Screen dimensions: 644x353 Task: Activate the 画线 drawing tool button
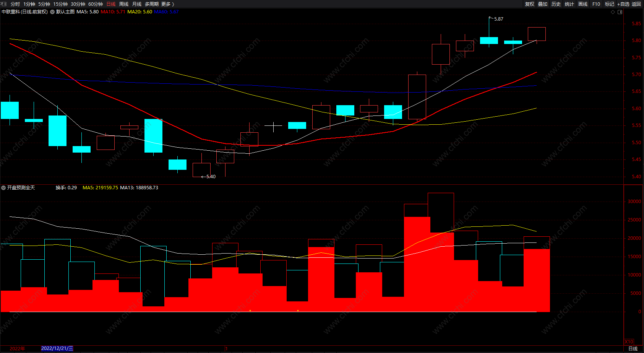point(583,4)
